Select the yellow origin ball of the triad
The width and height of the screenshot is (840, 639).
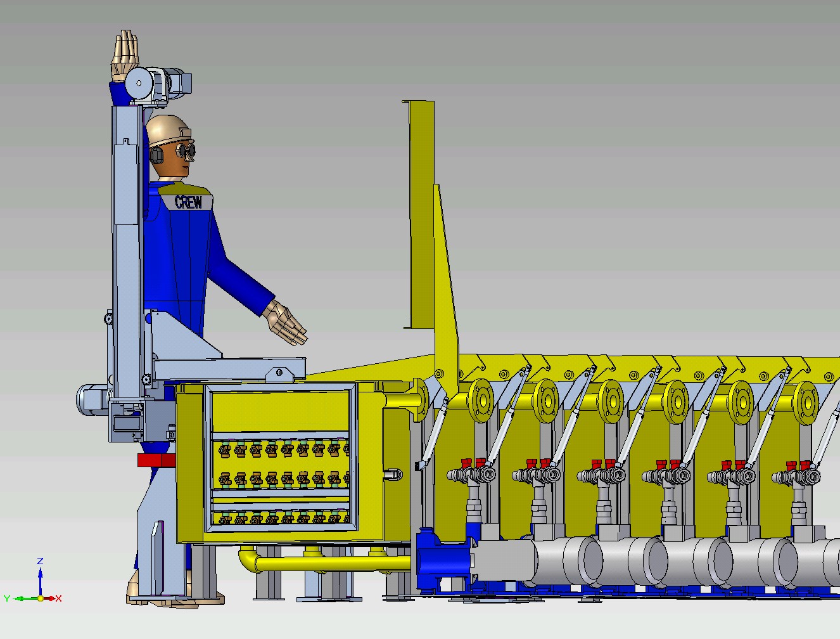41,598
